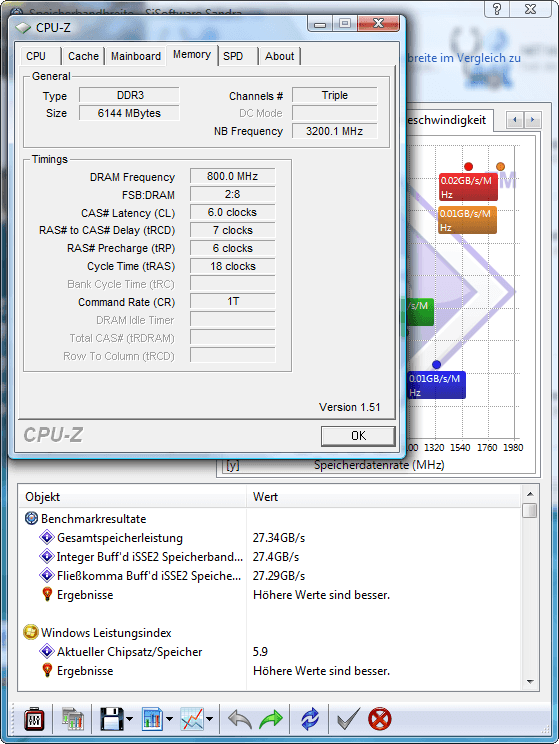Select the Gesamtspeicherleistung row

(x=270, y=538)
